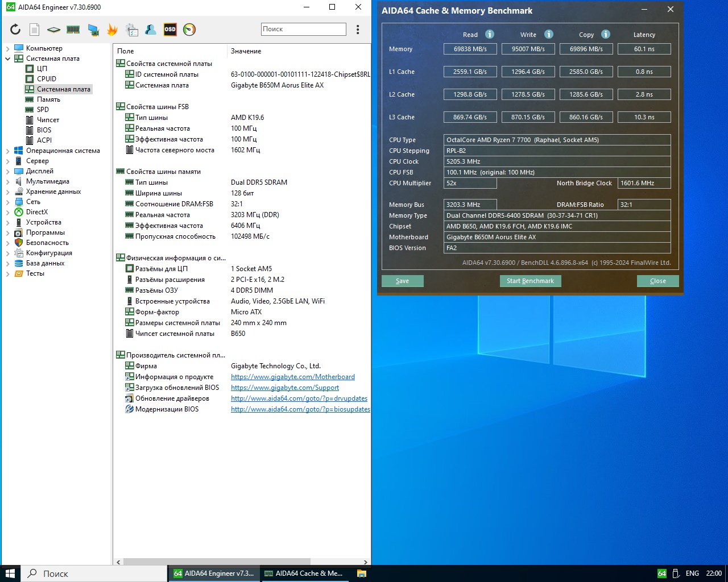Select Безопасность in the navigation tree

click(47, 243)
